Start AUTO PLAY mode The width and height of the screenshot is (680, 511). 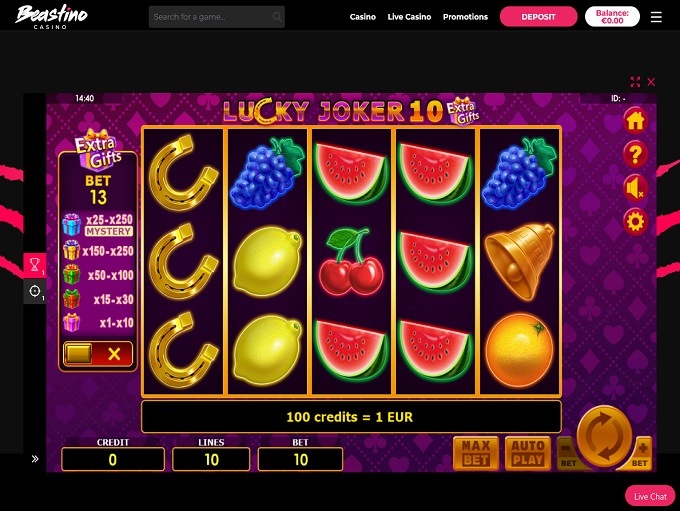(528, 453)
